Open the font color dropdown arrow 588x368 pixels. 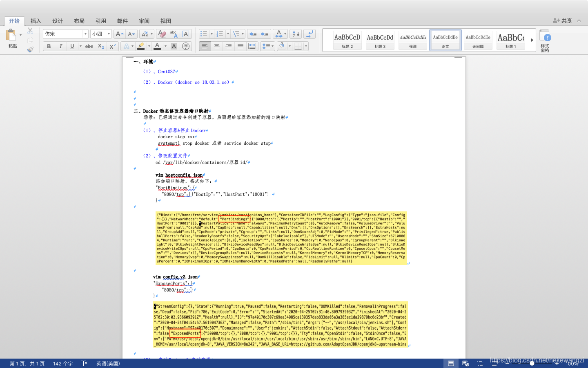tap(165, 46)
